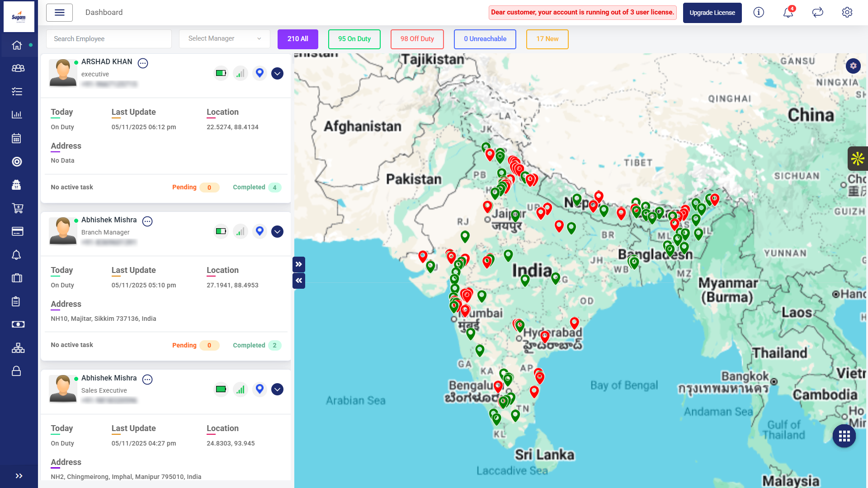
Task: Open the settings gear in top header
Action: [x=847, y=13]
